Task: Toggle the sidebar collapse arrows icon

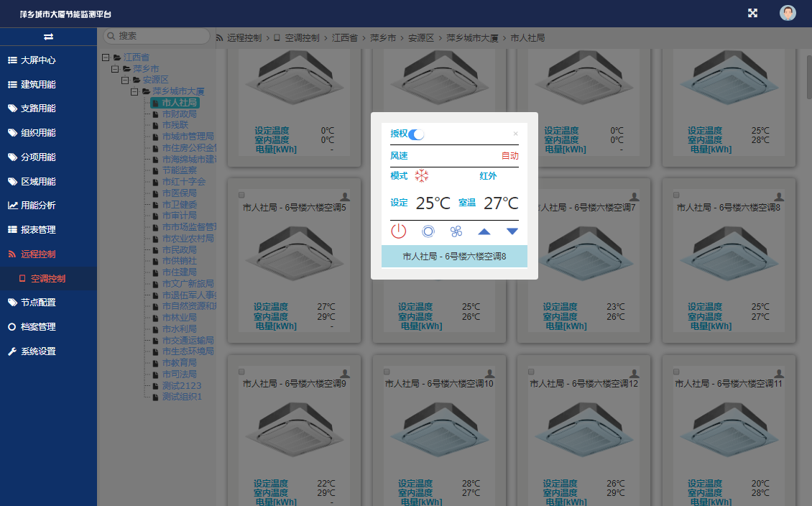Action: pyautogui.click(x=48, y=37)
